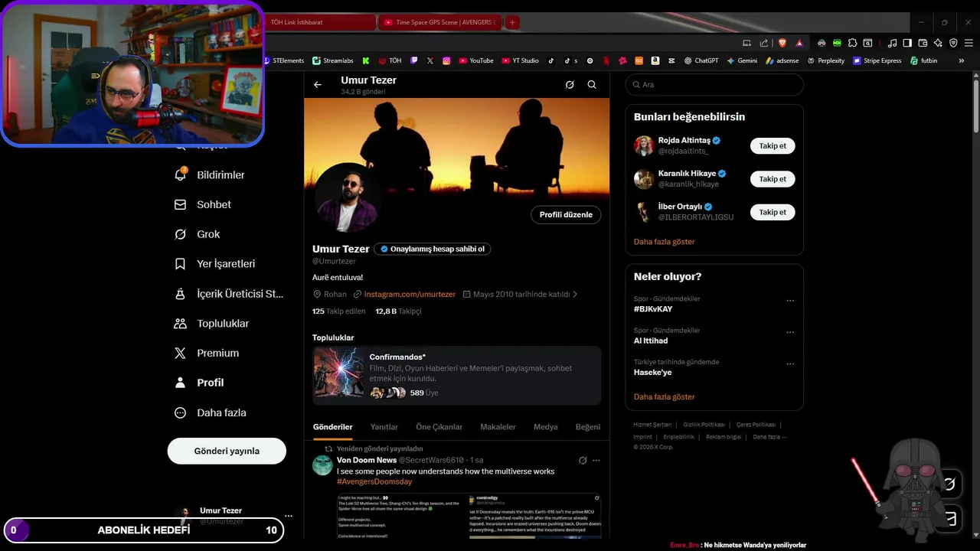The image size is (980, 551).
Task: Open Yer İşaretleri bookmarks
Action: (x=215, y=264)
